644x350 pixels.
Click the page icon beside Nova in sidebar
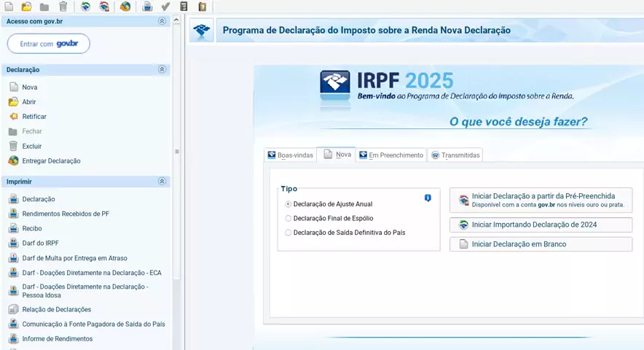(x=14, y=87)
